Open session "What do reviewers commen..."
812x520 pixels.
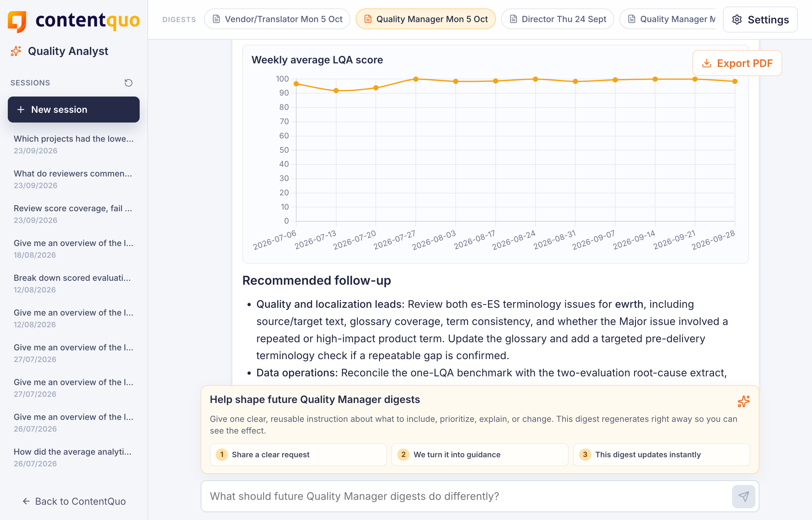73,179
